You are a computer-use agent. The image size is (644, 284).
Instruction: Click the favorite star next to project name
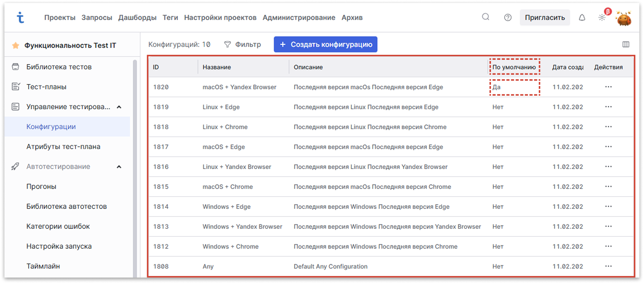click(15, 46)
